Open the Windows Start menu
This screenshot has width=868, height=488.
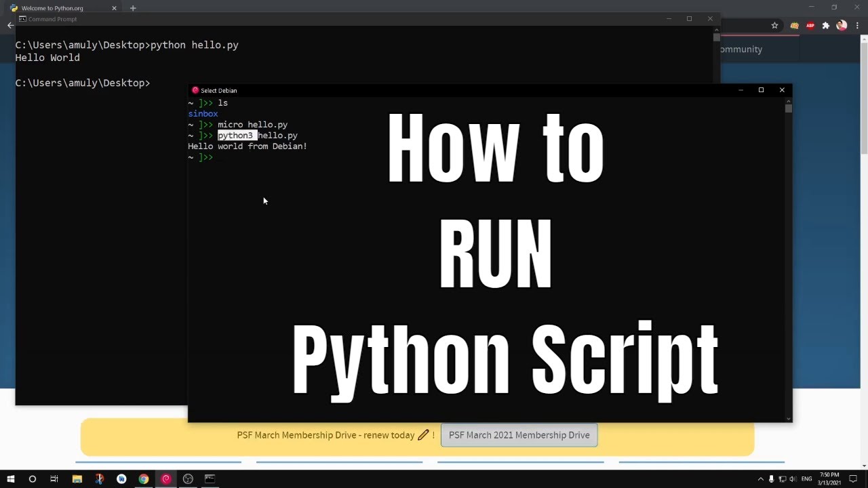pyautogui.click(x=11, y=479)
